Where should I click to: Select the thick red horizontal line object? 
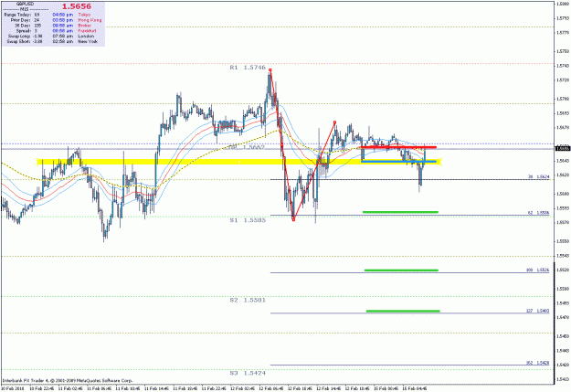tap(398, 147)
